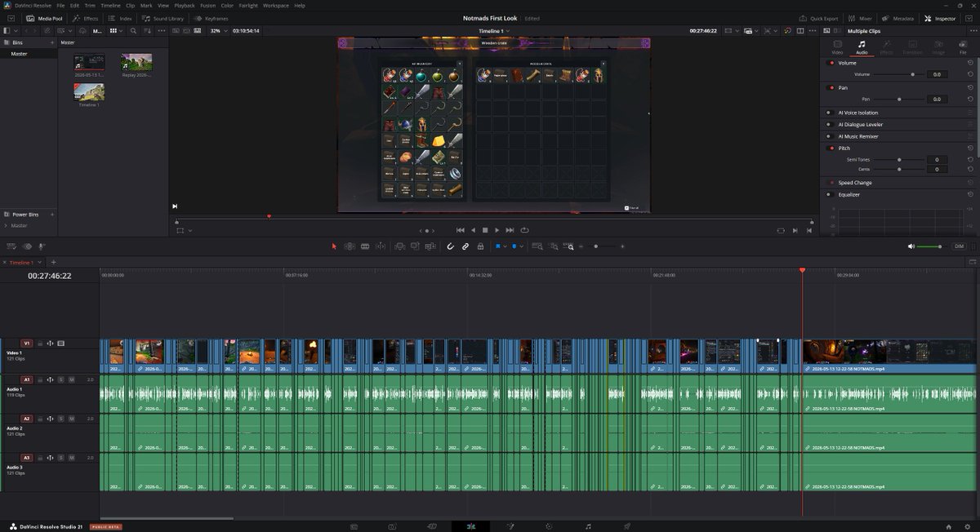
Task: Open the Index panel
Action: coord(121,18)
